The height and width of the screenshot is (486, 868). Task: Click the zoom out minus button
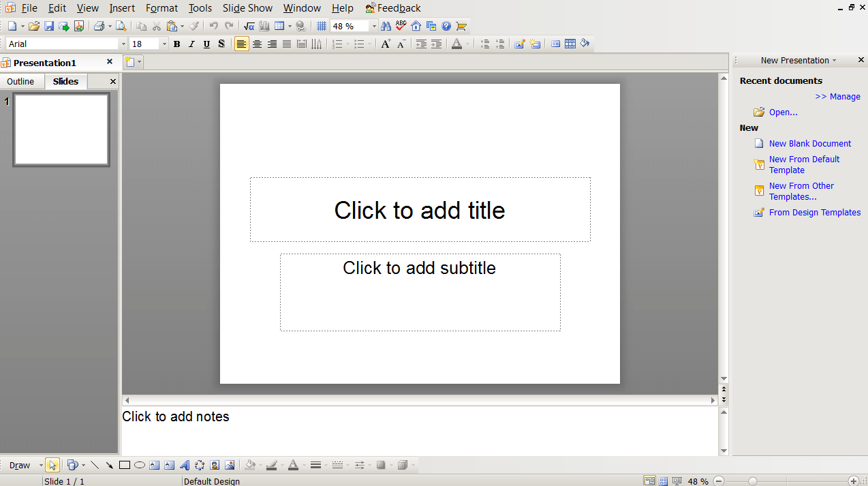pyautogui.click(x=719, y=481)
